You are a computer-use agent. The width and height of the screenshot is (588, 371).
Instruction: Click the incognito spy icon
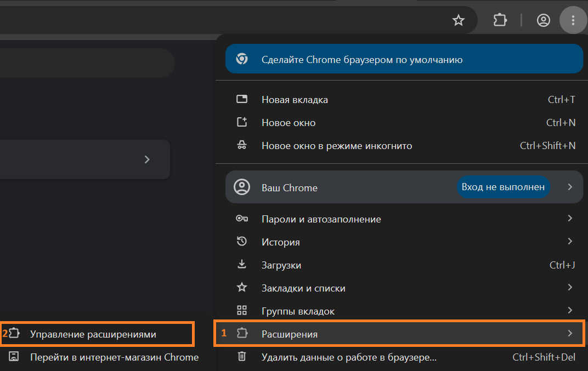[x=242, y=145]
